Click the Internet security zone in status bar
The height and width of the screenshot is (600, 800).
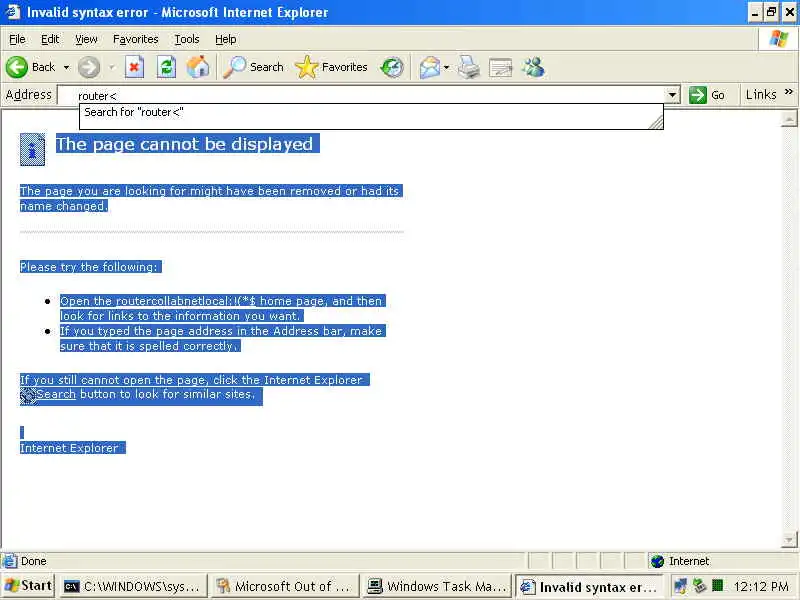coord(681,561)
